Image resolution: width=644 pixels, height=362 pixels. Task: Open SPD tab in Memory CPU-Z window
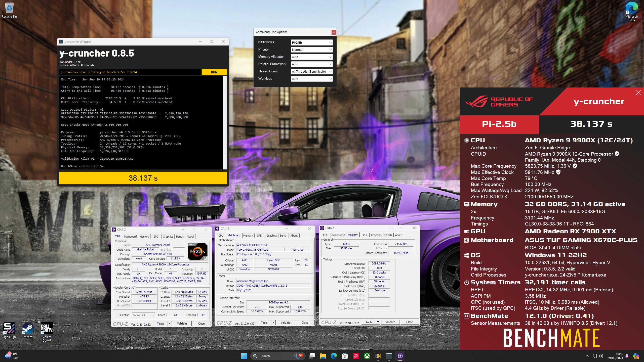pos(364,235)
